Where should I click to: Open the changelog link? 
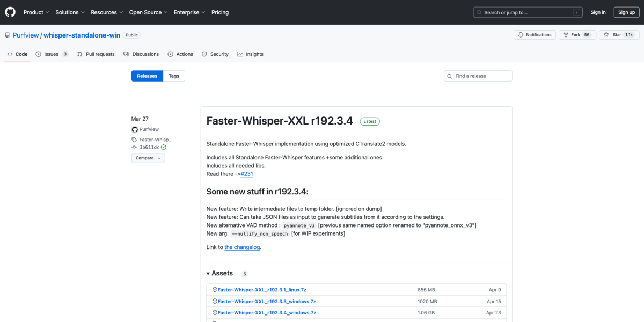click(242, 247)
